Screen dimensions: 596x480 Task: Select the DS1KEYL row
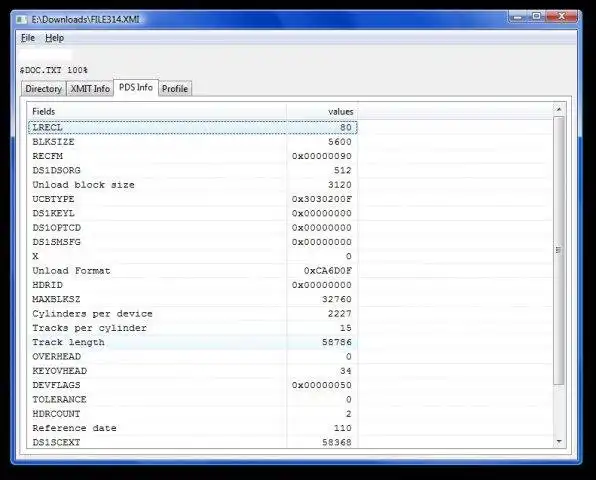pyautogui.click(x=193, y=213)
